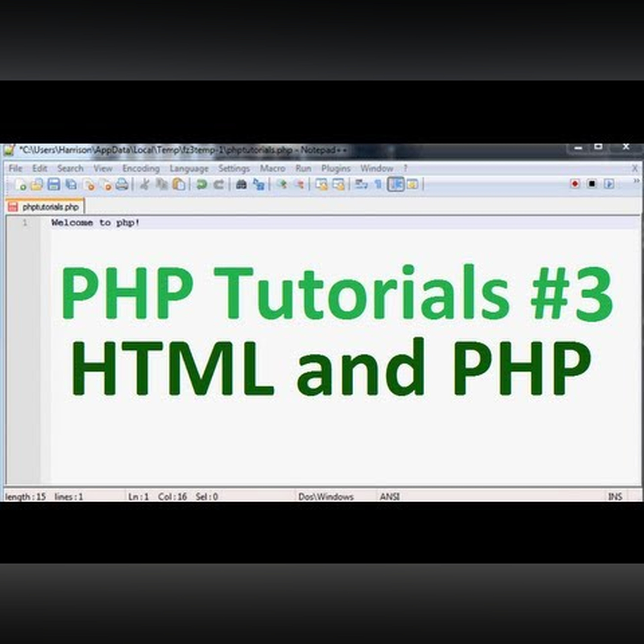644x644 pixels.
Task: Click the Save All toolbar icon
Action: tap(71, 185)
